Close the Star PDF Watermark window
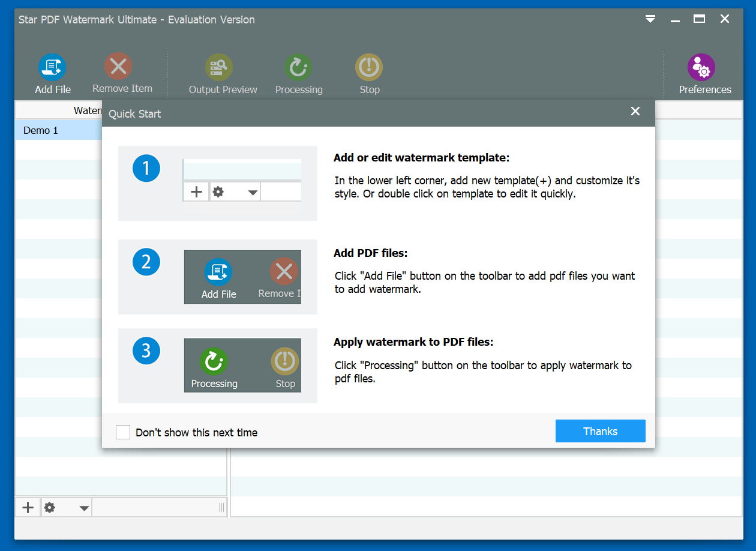Viewport: 756px width, 551px height. (x=725, y=19)
